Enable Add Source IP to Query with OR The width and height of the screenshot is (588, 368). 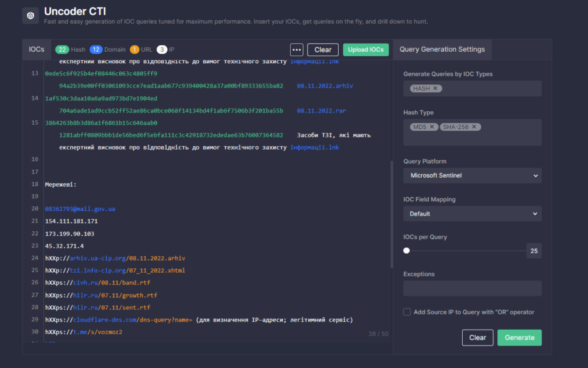[x=406, y=312]
